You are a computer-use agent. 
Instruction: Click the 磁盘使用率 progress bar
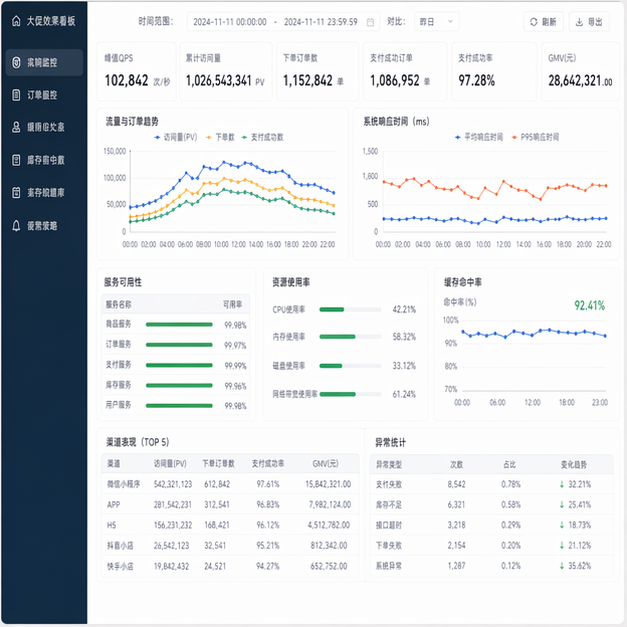coord(350,366)
